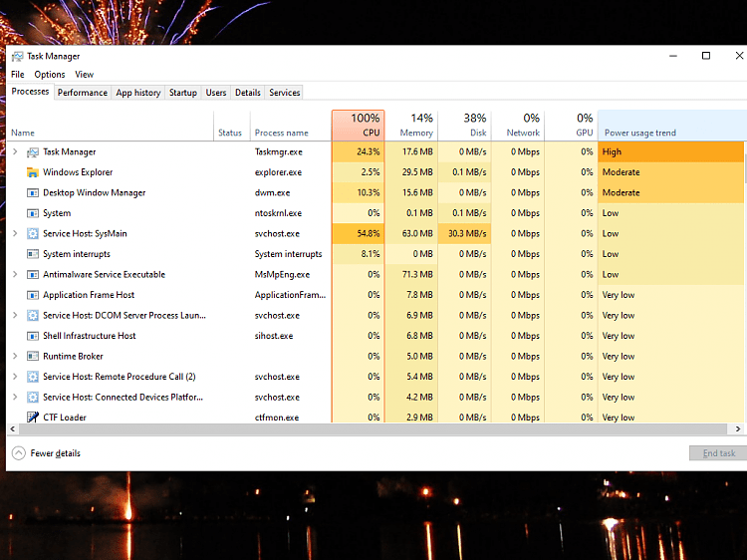Click the High power usage cell
Viewport: 747px width, 560px height.
click(670, 152)
